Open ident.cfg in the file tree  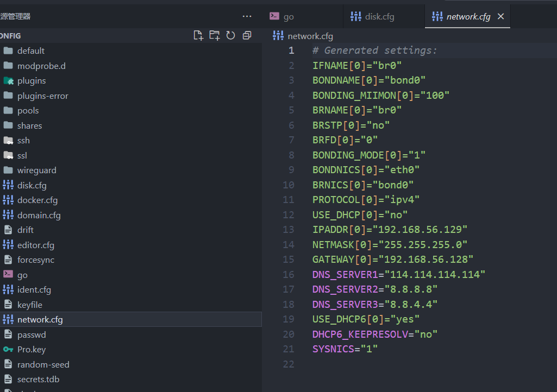131,290
